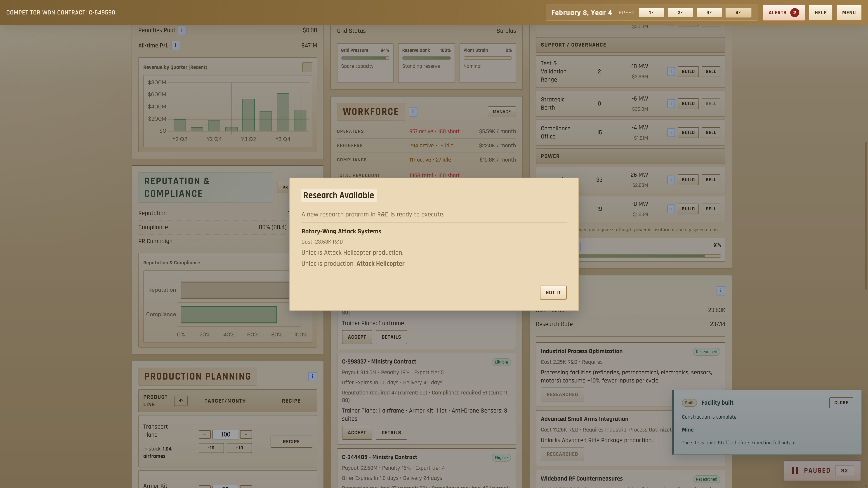Sort the Product Line column with the arrow
This screenshot has width=868, height=488.
point(181,400)
